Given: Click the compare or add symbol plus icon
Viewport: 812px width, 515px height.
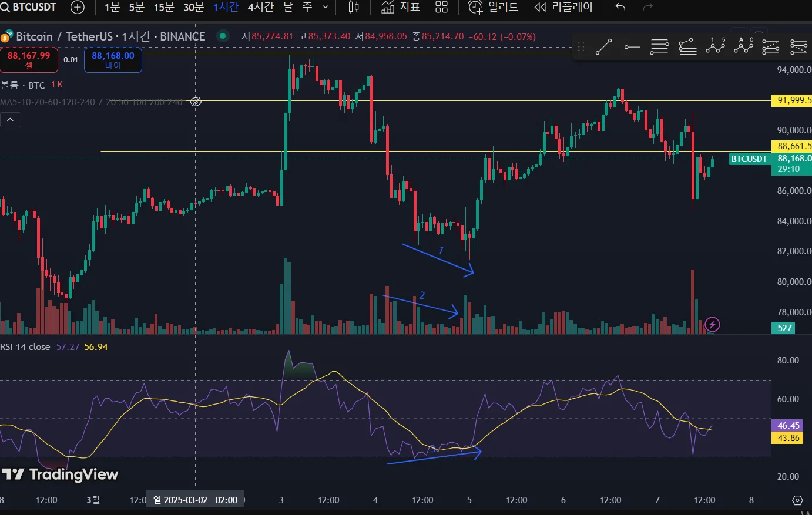Looking at the screenshot, I should [x=78, y=7].
